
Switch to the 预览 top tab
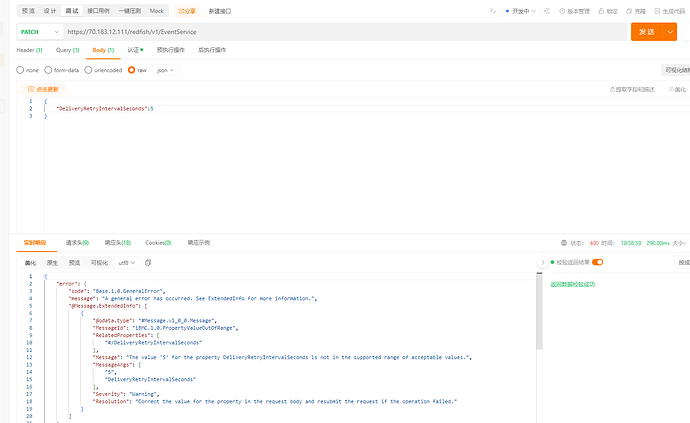click(x=28, y=11)
